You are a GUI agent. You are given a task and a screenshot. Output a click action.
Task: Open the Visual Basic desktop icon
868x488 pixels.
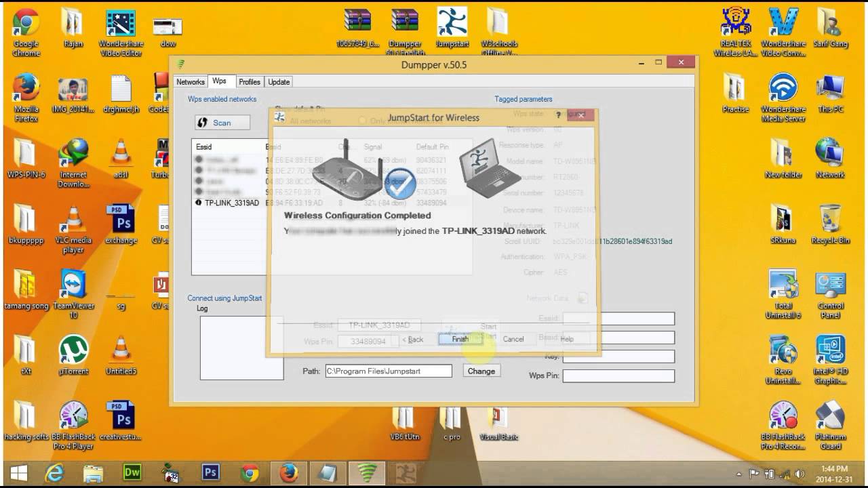coord(498,422)
